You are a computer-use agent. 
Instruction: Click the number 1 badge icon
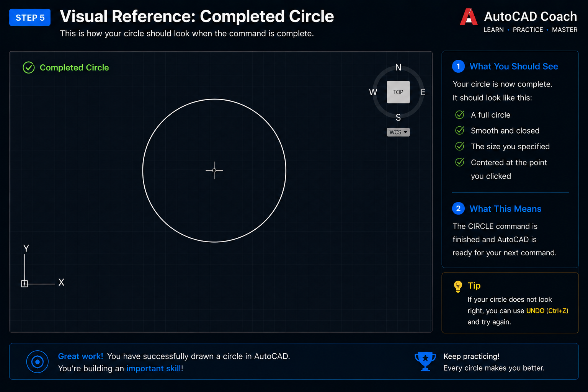458,66
